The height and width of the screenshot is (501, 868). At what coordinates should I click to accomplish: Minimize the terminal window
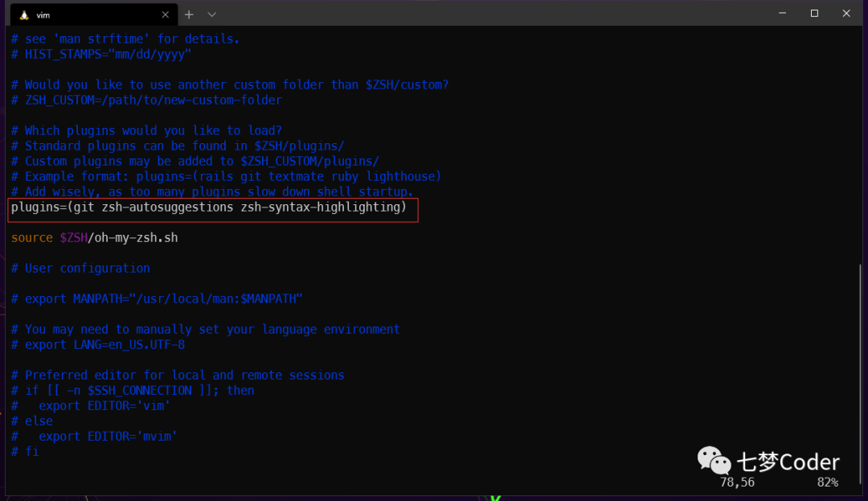782,14
